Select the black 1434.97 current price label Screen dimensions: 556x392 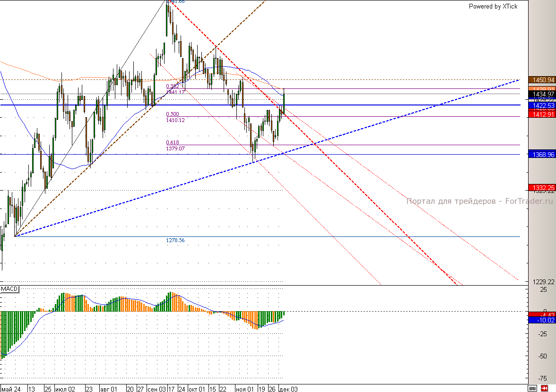[x=542, y=94]
